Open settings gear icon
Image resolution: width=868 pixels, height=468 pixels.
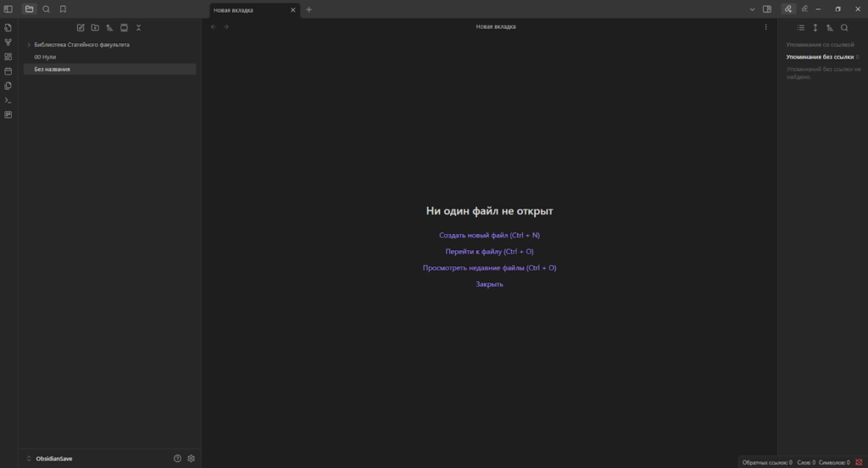191,459
